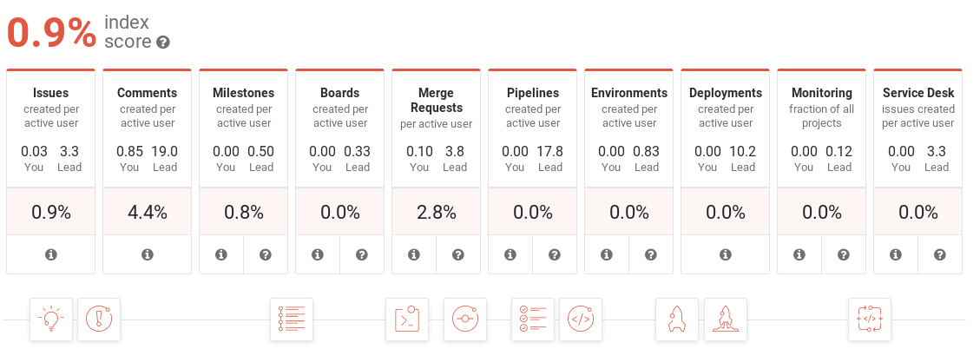Screen dimensions: 980x349
Task: Click the lightbulb idea stage icon
Action: click(x=51, y=319)
